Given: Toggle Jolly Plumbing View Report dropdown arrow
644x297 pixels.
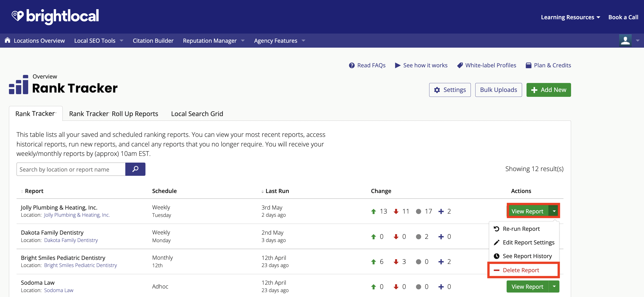Looking at the screenshot, I should [x=554, y=211].
